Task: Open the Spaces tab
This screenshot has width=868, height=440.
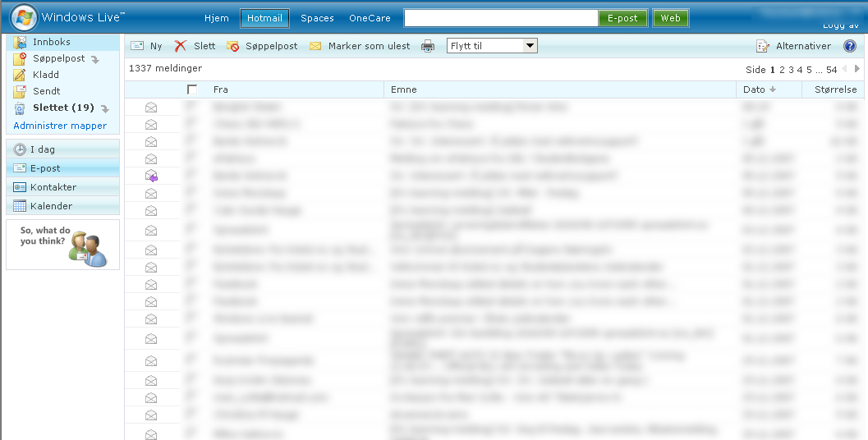Action: point(317,18)
